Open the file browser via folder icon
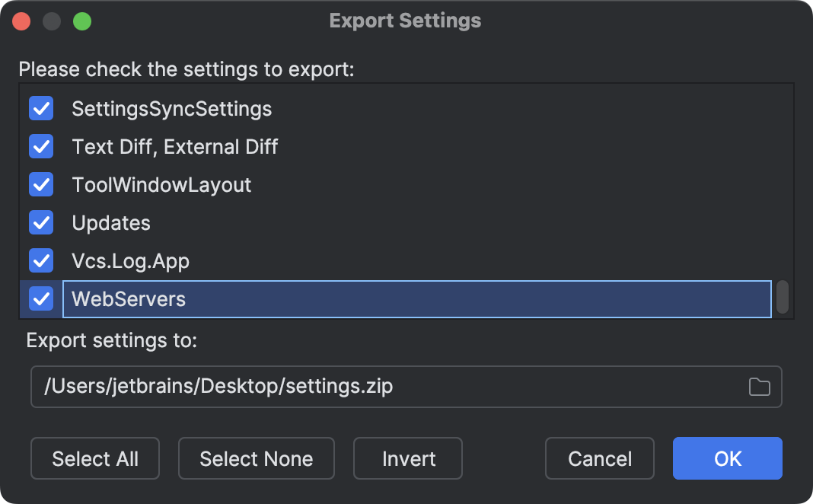Screen dimensions: 813x504 759,387
